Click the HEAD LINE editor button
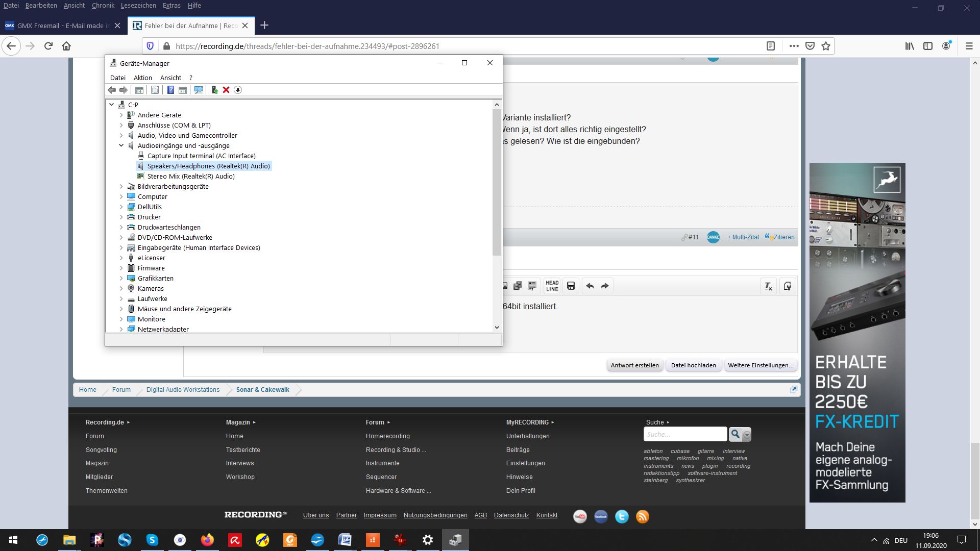The height and width of the screenshot is (551, 980). tap(552, 286)
